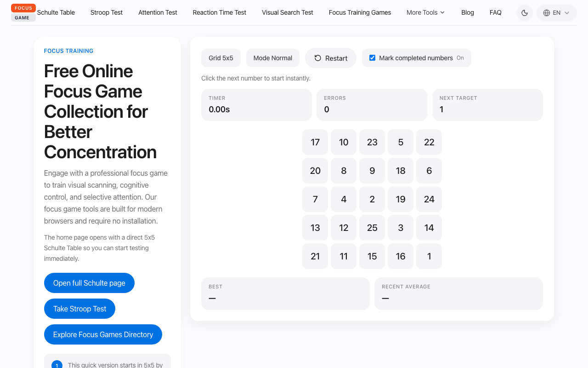Click tile number 11
The width and height of the screenshot is (588, 368).
pyautogui.click(x=344, y=256)
